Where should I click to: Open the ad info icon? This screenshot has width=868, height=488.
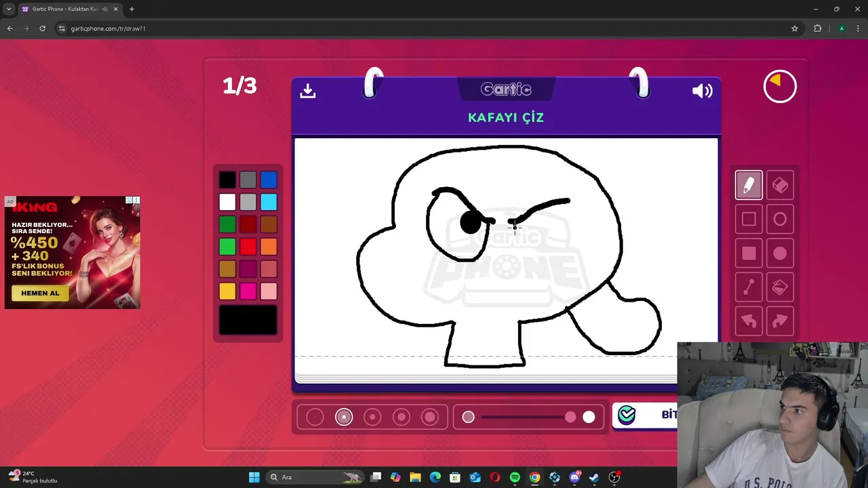129,200
